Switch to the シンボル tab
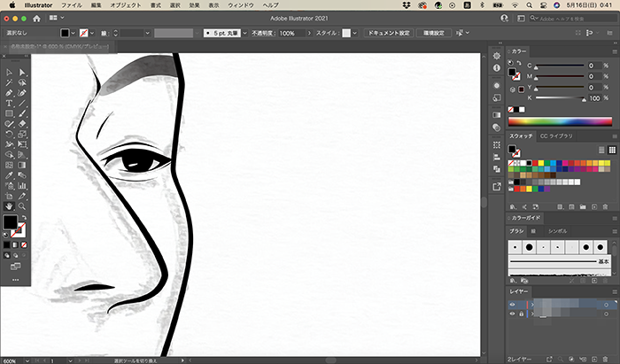The height and width of the screenshot is (364, 620). coord(557,231)
